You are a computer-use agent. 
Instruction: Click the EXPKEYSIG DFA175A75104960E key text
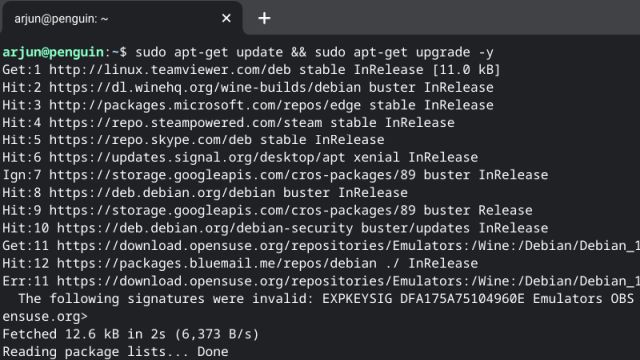pos(423,298)
